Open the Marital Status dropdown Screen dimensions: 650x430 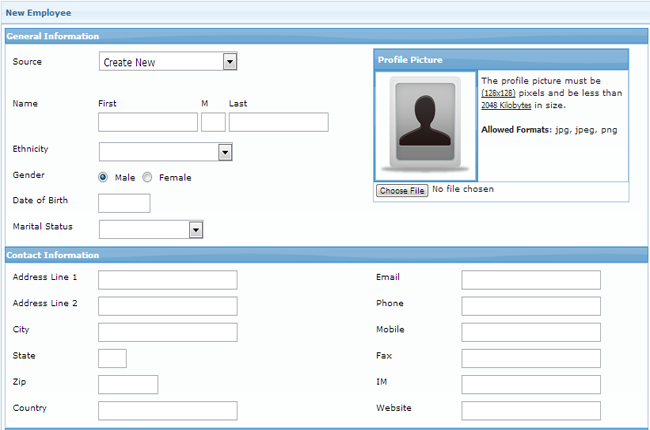pyautogui.click(x=151, y=229)
